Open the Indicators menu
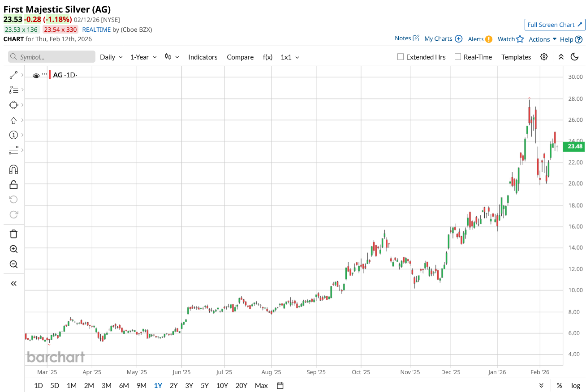 [x=203, y=57]
